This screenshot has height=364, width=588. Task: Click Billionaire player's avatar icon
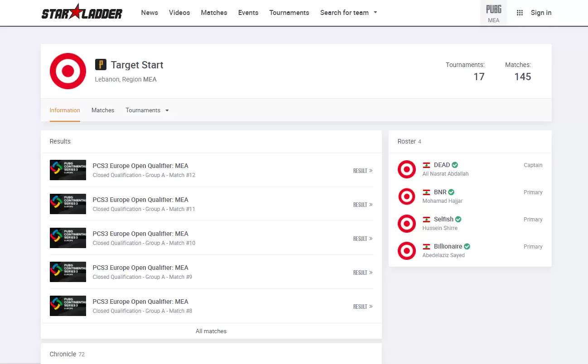pyautogui.click(x=406, y=251)
